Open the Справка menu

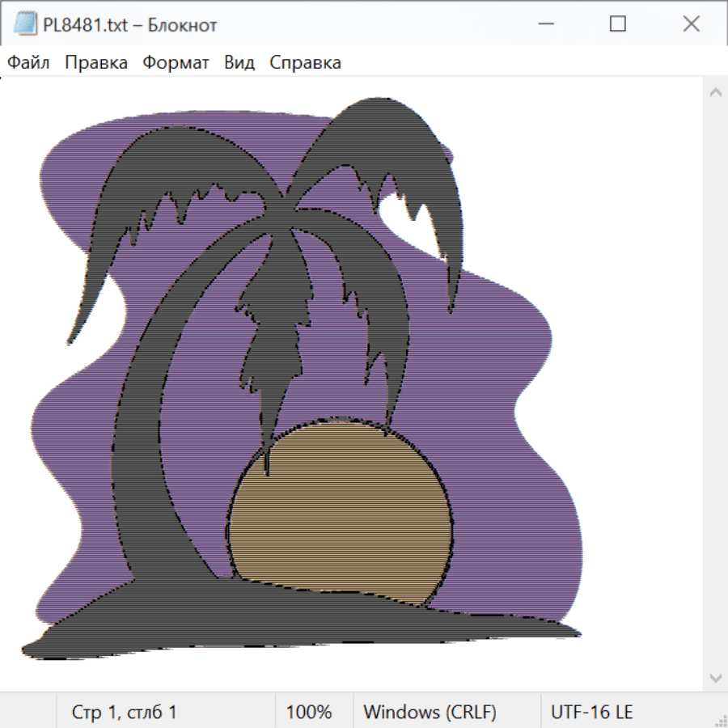(x=305, y=63)
